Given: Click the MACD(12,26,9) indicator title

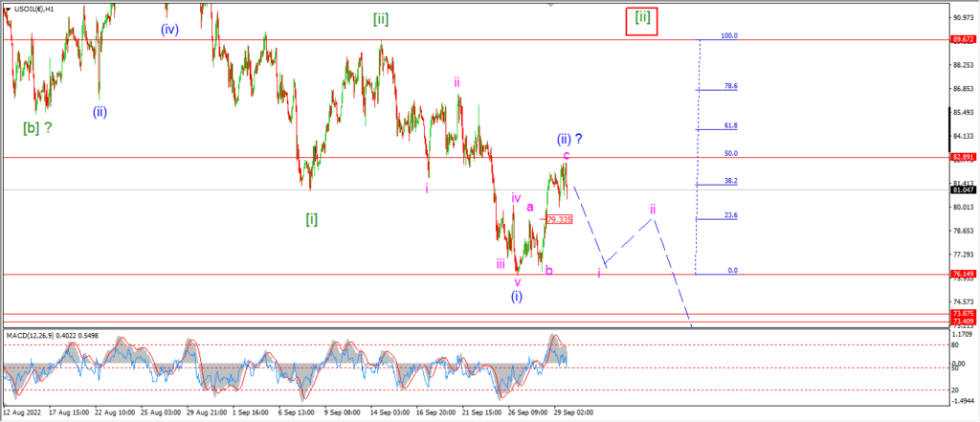Looking at the screenshot, I should (30, 336).
